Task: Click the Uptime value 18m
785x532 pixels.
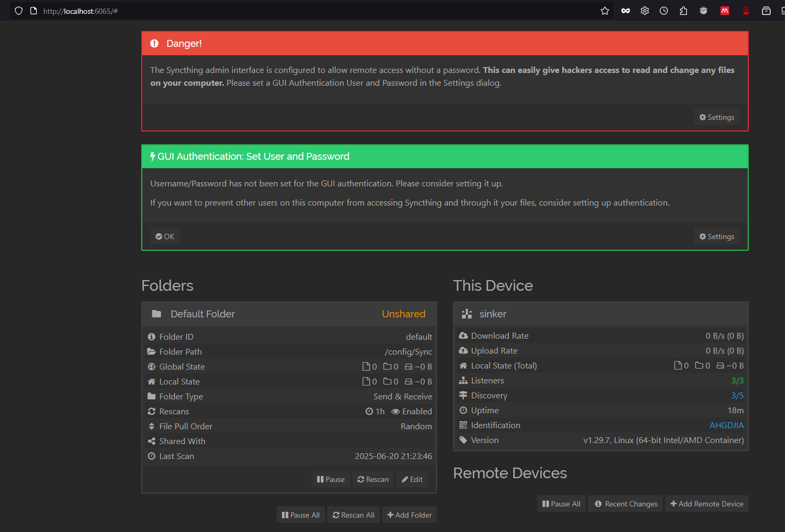Action: tap(735, 410)
